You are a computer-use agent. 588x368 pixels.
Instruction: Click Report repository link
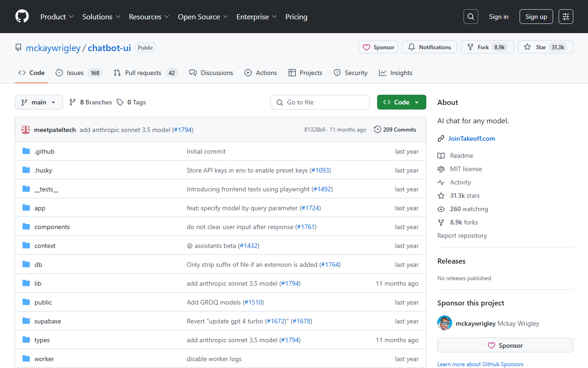coord(462,236)
